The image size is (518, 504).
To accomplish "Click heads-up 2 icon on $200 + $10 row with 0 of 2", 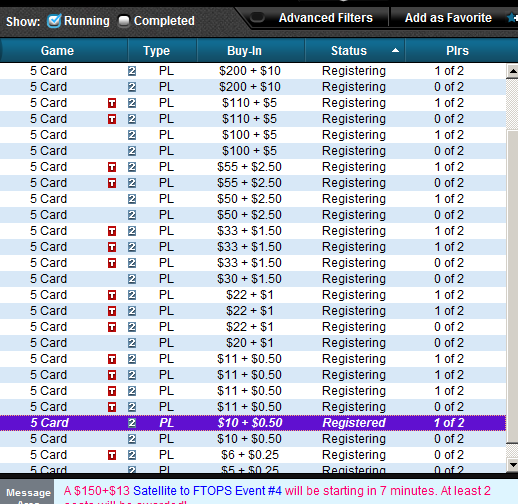I will pyautogui.click(x=132, y=87).
